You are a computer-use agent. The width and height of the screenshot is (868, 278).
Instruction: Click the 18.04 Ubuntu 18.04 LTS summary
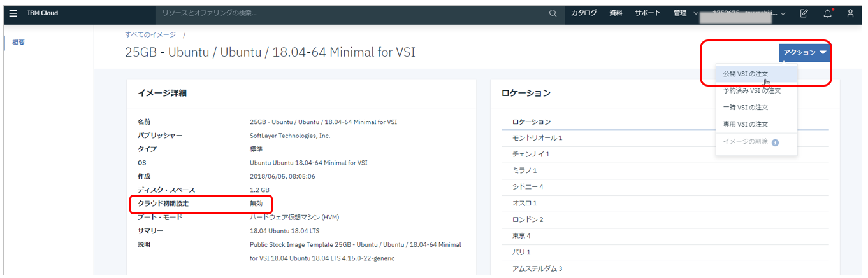pos(285,231)
